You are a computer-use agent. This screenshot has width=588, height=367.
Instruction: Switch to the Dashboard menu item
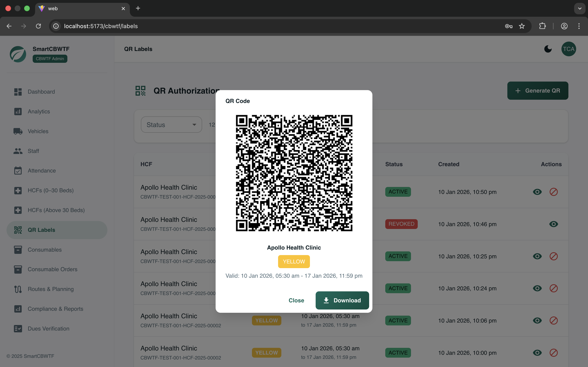(x=41, y=92)
